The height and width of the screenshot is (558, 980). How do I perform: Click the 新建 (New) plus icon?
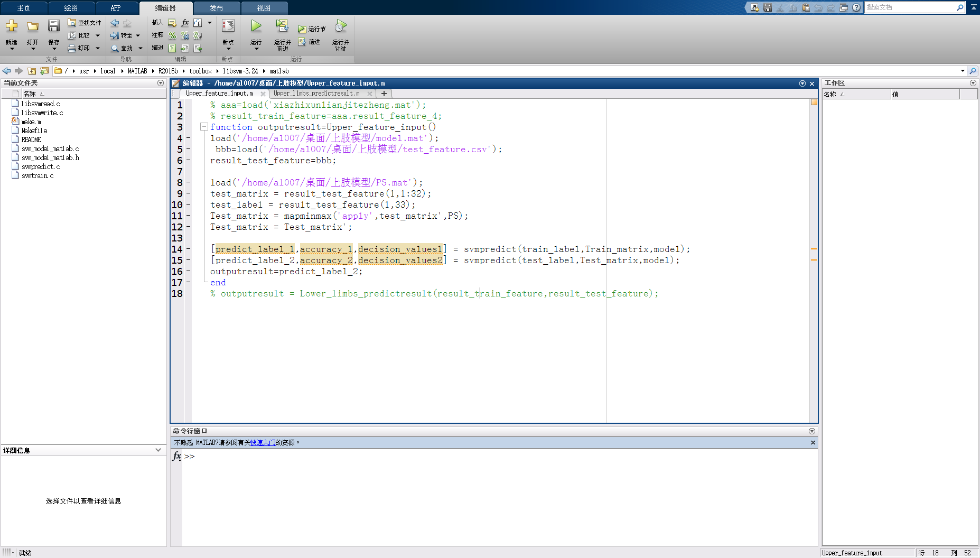pos(12,26)
